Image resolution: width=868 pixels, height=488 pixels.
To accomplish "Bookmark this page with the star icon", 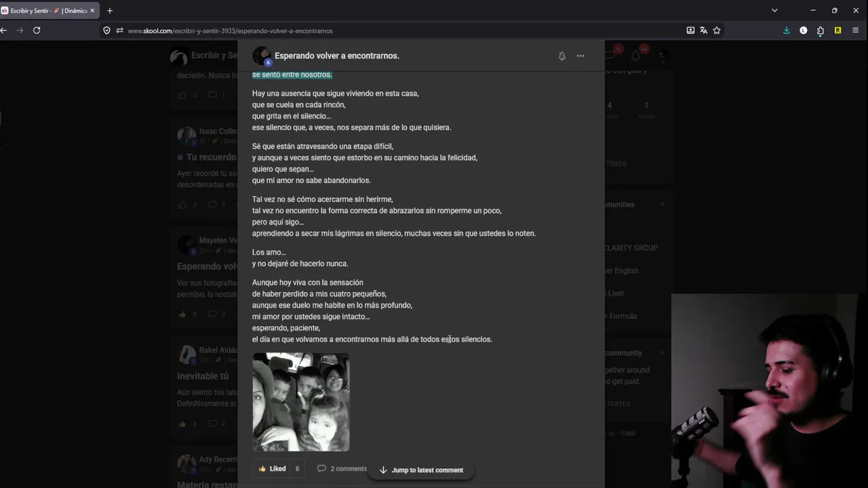I will 717,30.
